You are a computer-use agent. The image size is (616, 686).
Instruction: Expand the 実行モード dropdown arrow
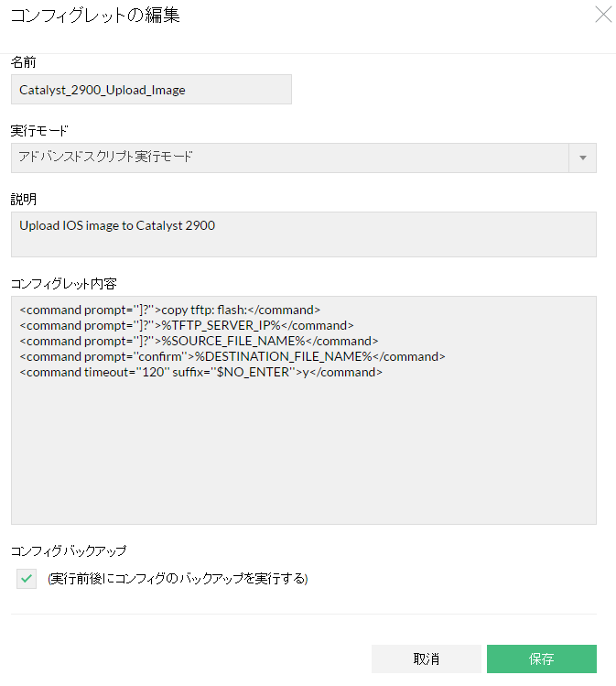pos(582,158)
